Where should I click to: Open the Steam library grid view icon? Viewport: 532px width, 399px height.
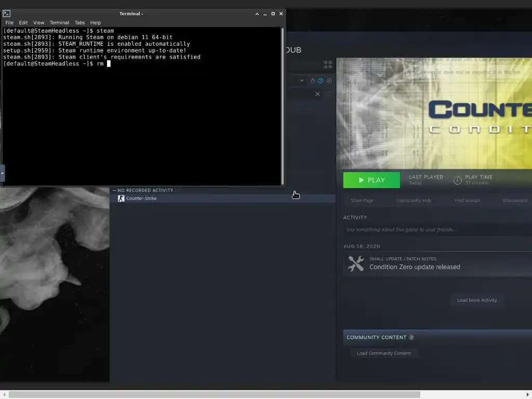328,64
